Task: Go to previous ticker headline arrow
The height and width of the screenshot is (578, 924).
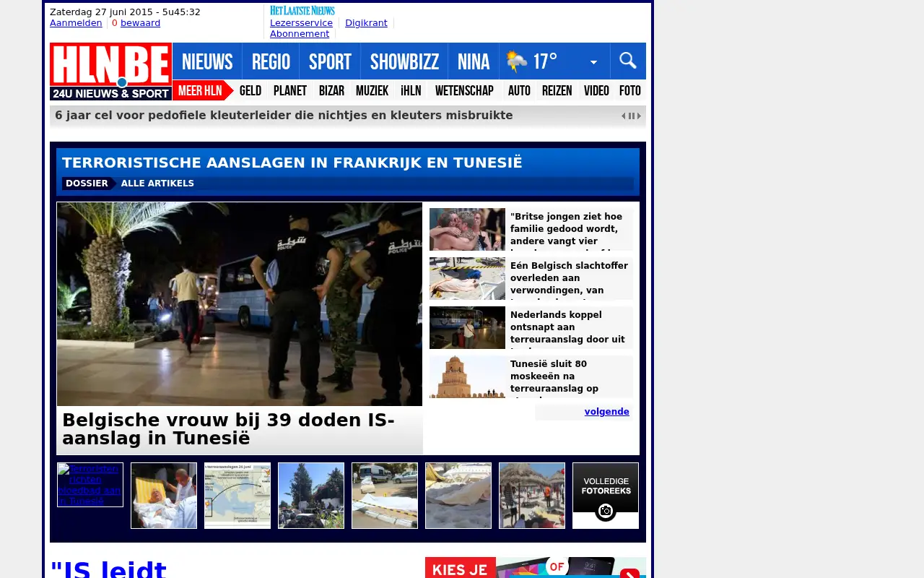Action: (x=624, y=116)
